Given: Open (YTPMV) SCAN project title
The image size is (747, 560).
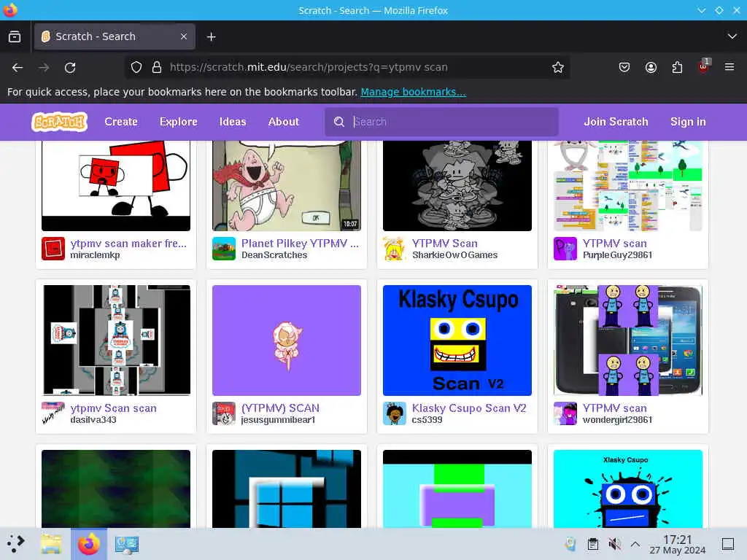Looking at the screenshot, I should tap(280, 408).
